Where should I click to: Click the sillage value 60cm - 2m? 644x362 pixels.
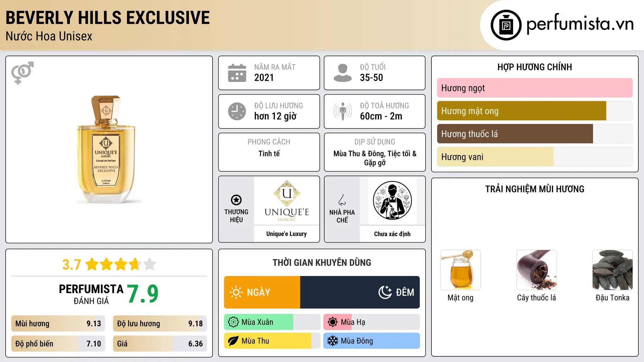click(381, 116)
